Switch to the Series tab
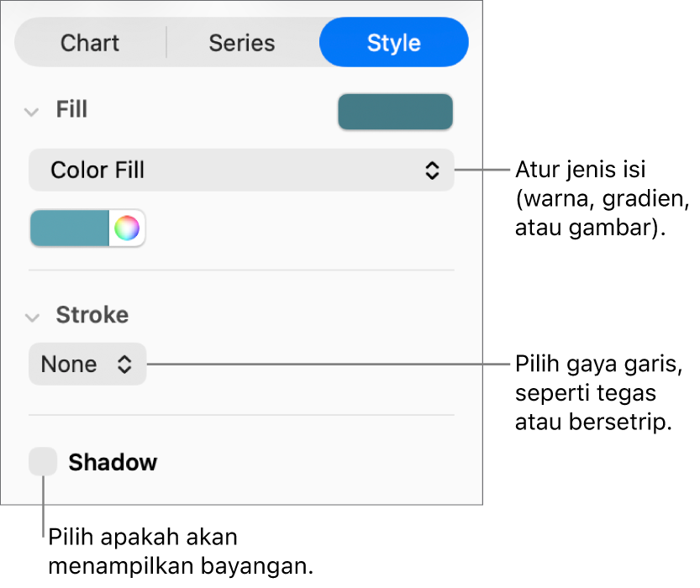 242,43
